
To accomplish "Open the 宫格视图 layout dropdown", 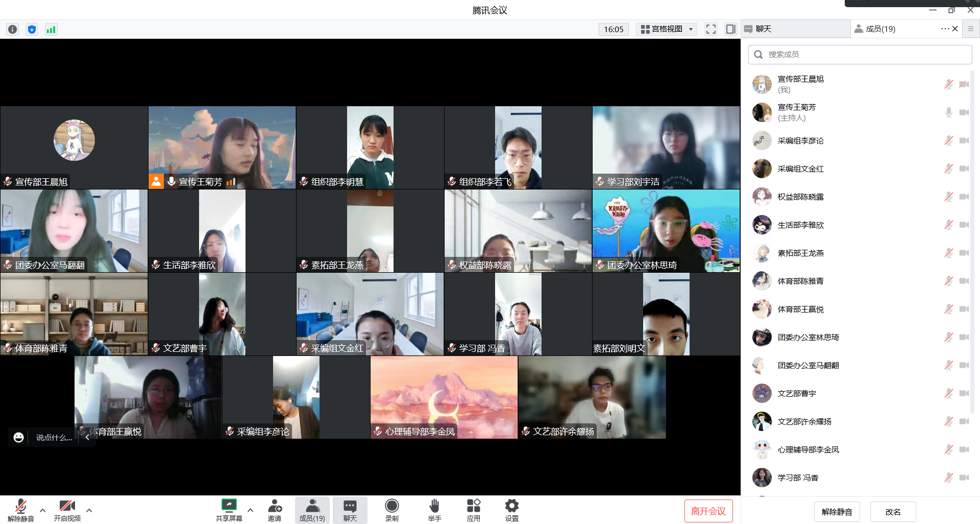I will coord(667,29).
